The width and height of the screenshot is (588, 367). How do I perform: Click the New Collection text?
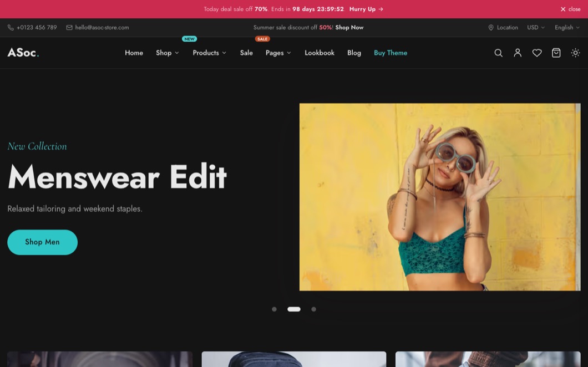click(37, 146)
